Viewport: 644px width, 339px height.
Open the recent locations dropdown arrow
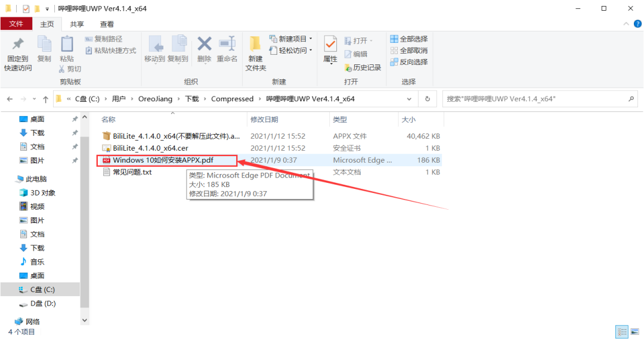[34, 99]
